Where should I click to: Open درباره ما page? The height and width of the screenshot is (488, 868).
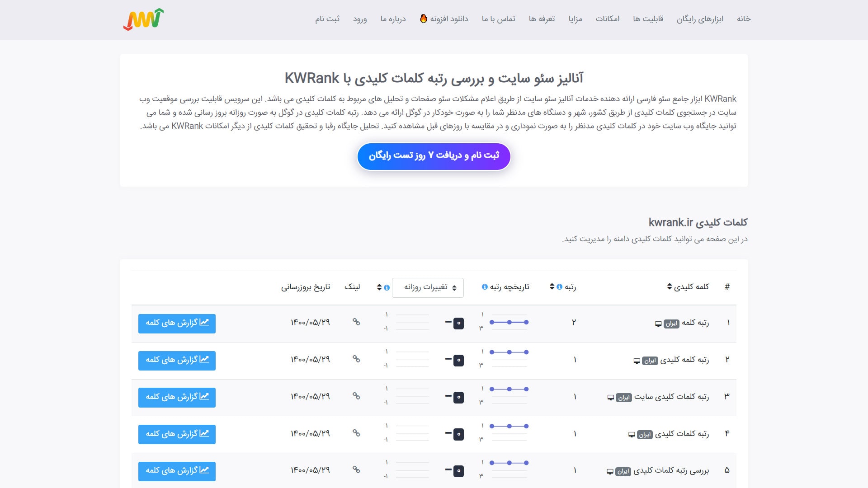tap(393, 19)
